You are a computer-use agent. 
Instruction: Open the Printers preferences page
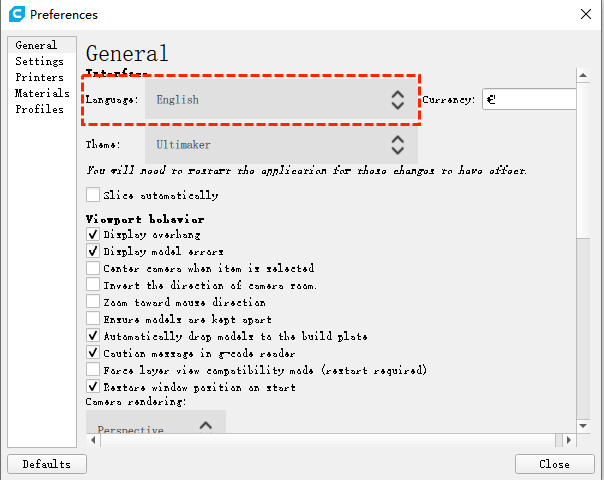(x=39, y=77)
